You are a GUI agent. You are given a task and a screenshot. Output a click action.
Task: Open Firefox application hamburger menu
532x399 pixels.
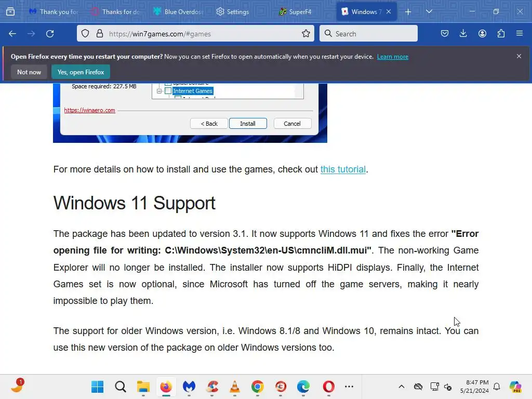click(520, 34)
